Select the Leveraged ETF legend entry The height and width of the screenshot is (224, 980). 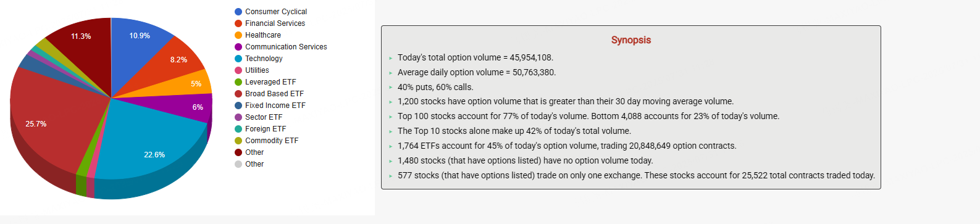[266, 82]
